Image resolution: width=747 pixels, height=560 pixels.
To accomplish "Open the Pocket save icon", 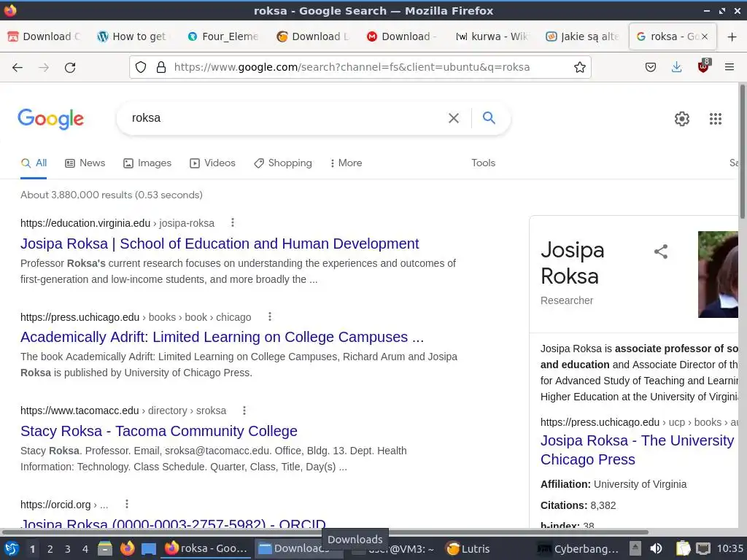I will [x=650, y=67].
